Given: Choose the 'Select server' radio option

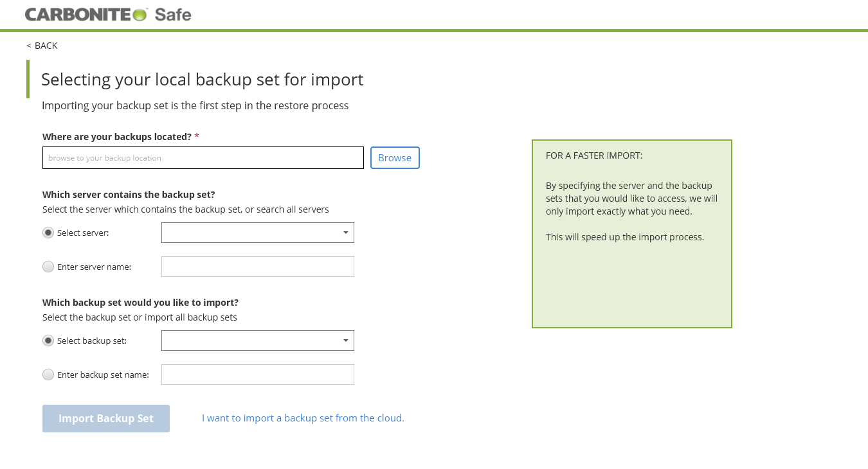Looking at the screenshot, I should pyautogui.click(x=48, y=233).
